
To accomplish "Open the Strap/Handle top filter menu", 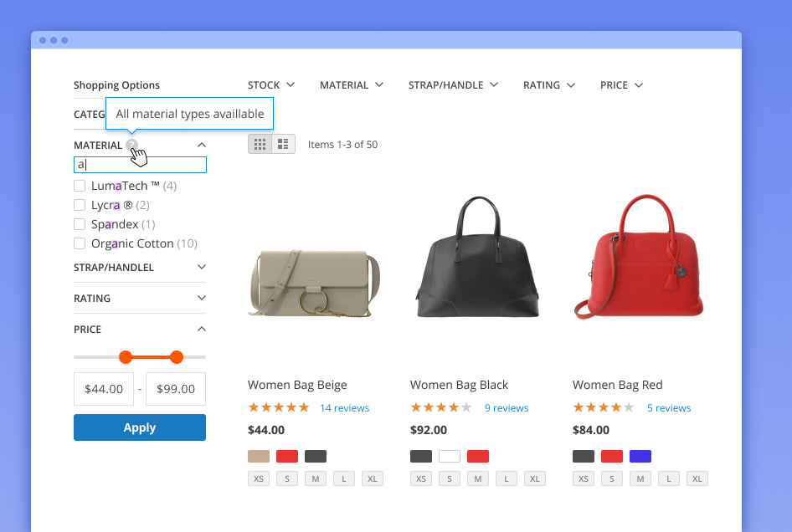I will pyautogui.click(x=453, y=85).
